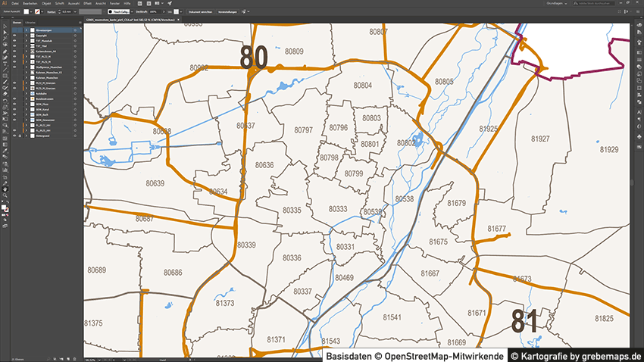
Task: Toggle visibility of Bundesstrassen layer
Action: (14, 98)
